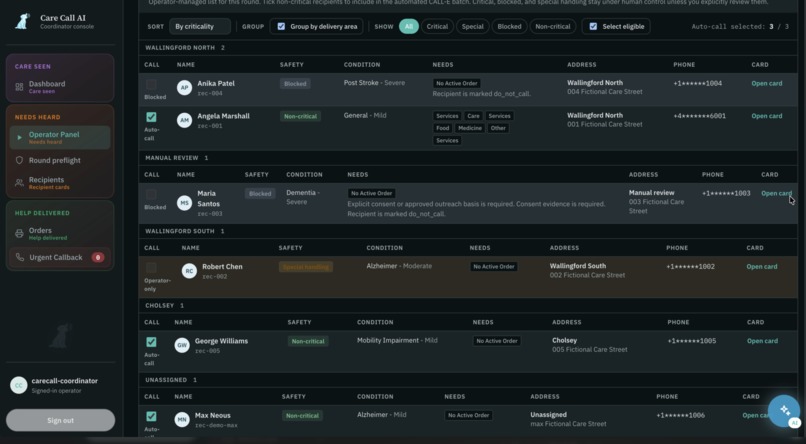Click the Recipients people icon
The width and height of the screenshot is (806, 444).
click(x=19, y=182)
